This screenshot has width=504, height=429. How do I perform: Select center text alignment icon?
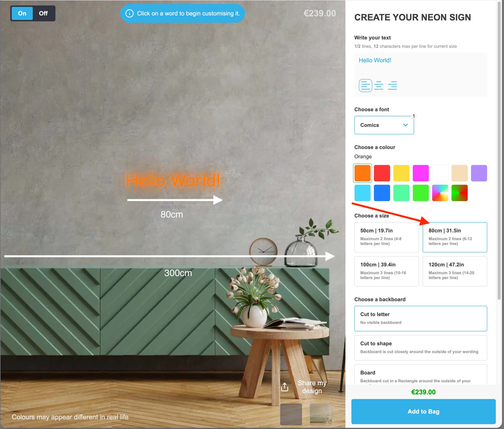click(379, 86)
